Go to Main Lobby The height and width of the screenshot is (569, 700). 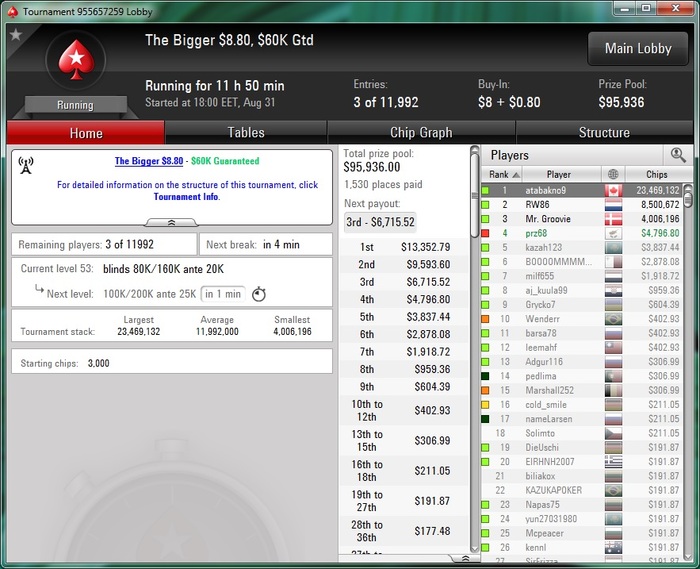pos(638,48)
